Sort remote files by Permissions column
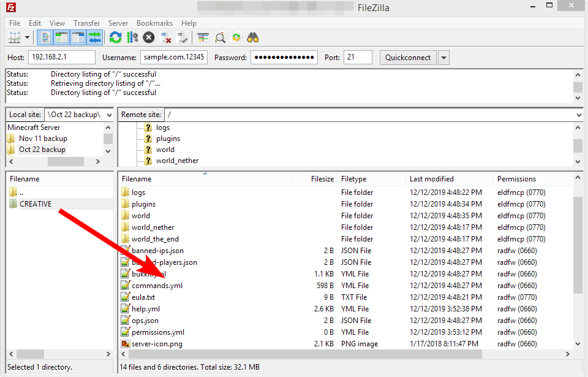 [x=533, y=179]
